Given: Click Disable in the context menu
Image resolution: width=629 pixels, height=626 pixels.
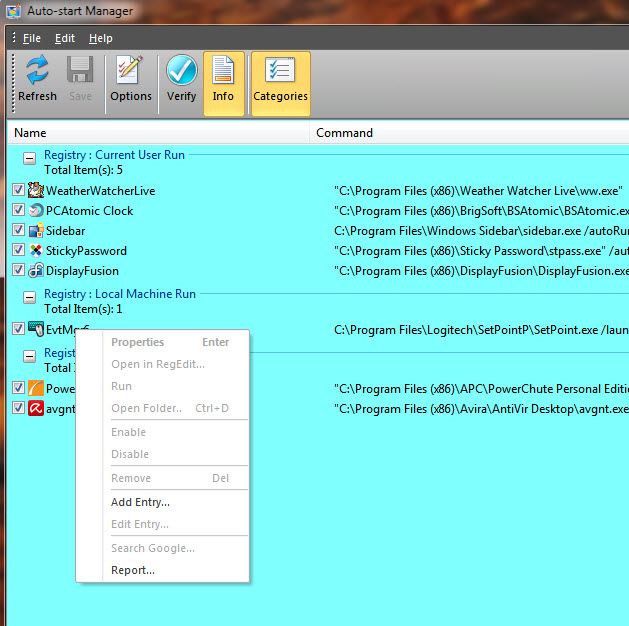Looking at the screenshot, I should (x=162, y=454).
